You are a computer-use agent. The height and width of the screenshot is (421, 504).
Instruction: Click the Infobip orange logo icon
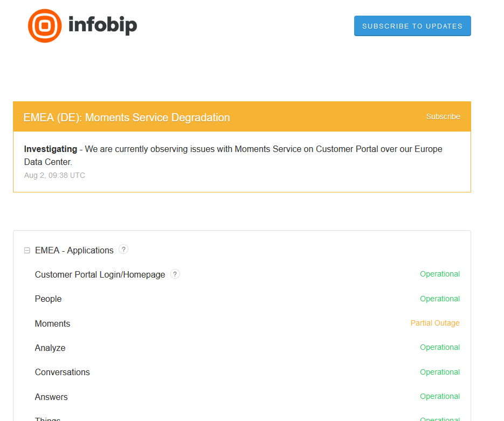(45, 26)
